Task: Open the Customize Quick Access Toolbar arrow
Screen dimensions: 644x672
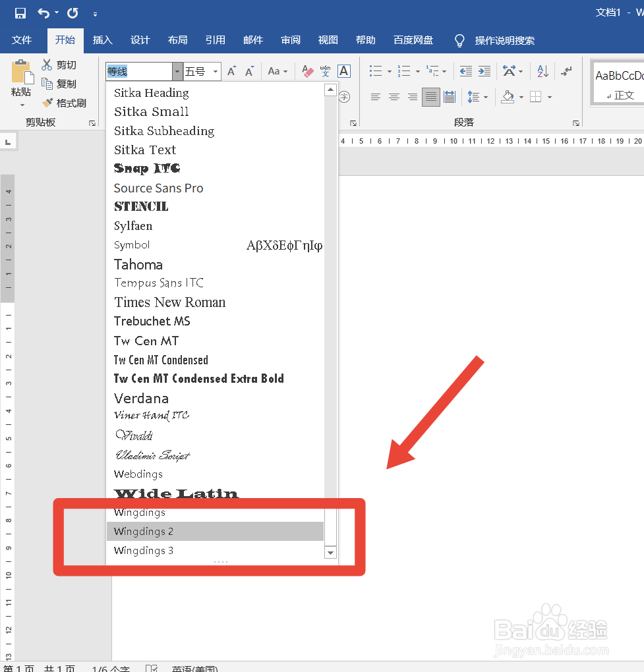Action: 95,14
